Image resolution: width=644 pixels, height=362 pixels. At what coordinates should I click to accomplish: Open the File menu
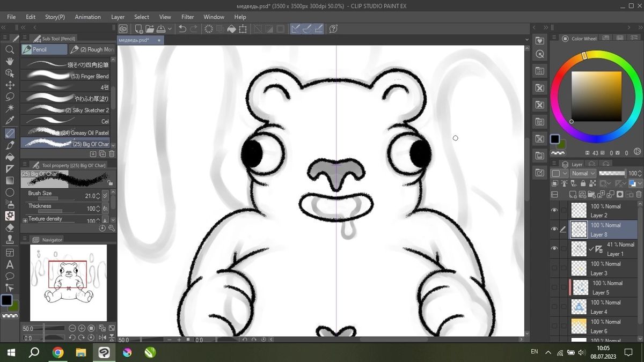(x=11, y=17)
